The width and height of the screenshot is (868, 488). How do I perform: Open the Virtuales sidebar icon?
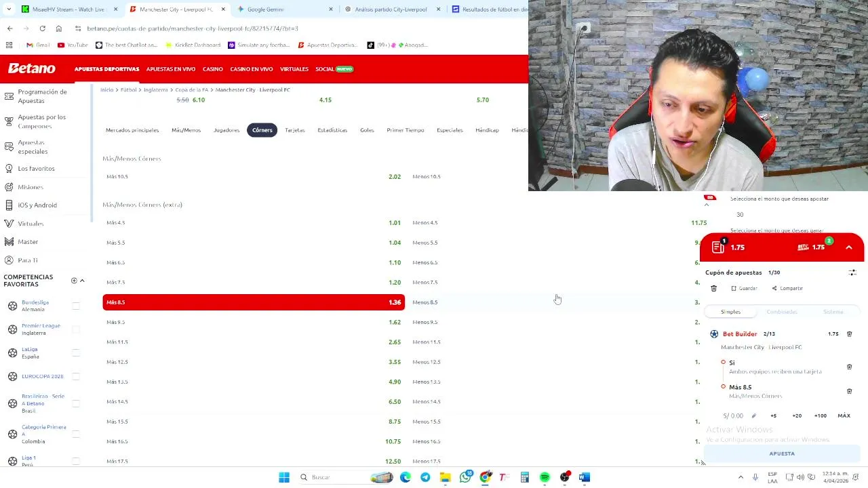[9, 223]
